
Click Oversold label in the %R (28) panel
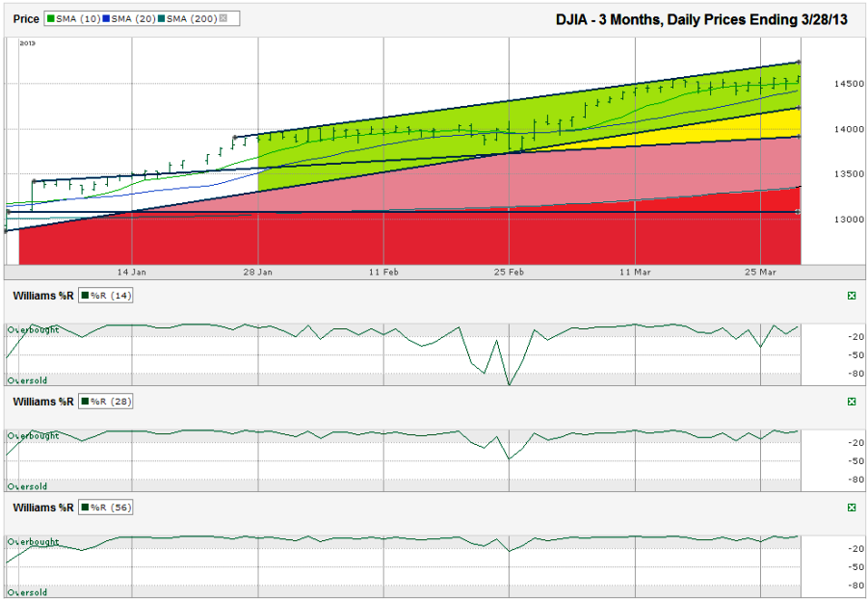click(x=27, y=486)
